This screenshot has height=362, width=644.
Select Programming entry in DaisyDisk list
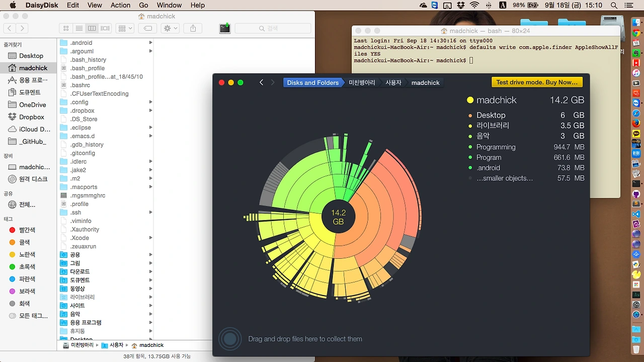click(x=526, y=147)
